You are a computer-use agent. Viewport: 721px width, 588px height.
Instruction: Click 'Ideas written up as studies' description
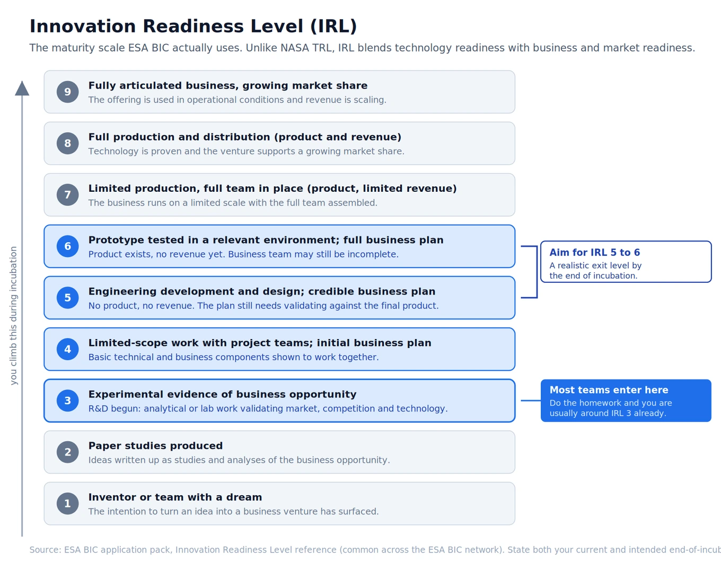[x=239, y=460]
